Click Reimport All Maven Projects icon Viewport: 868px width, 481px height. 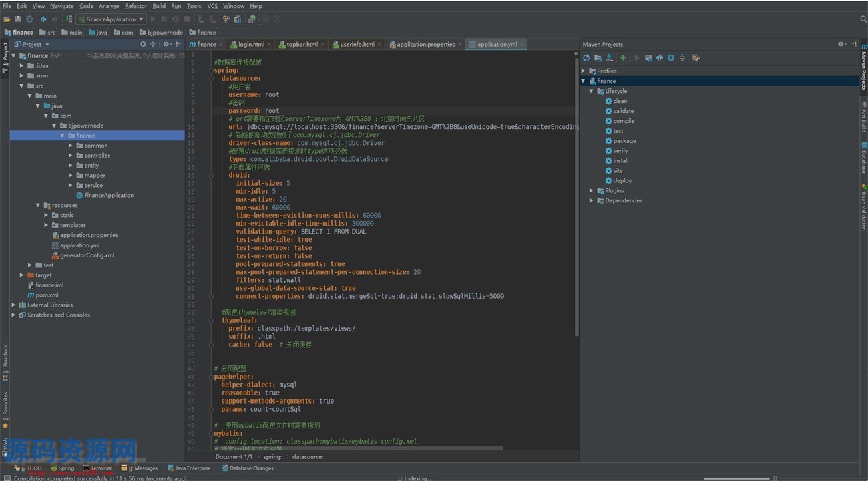(586, 58)
